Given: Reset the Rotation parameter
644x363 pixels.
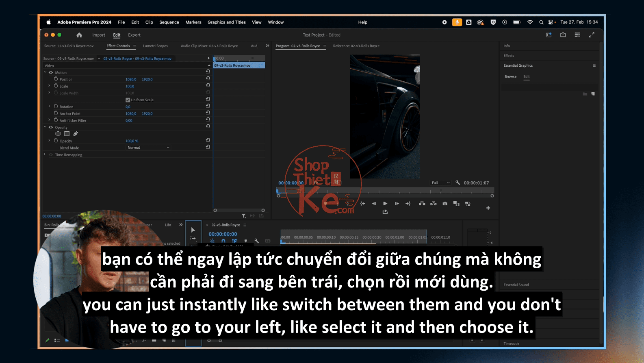Looking at the screenshot, I should coord(208,106).
